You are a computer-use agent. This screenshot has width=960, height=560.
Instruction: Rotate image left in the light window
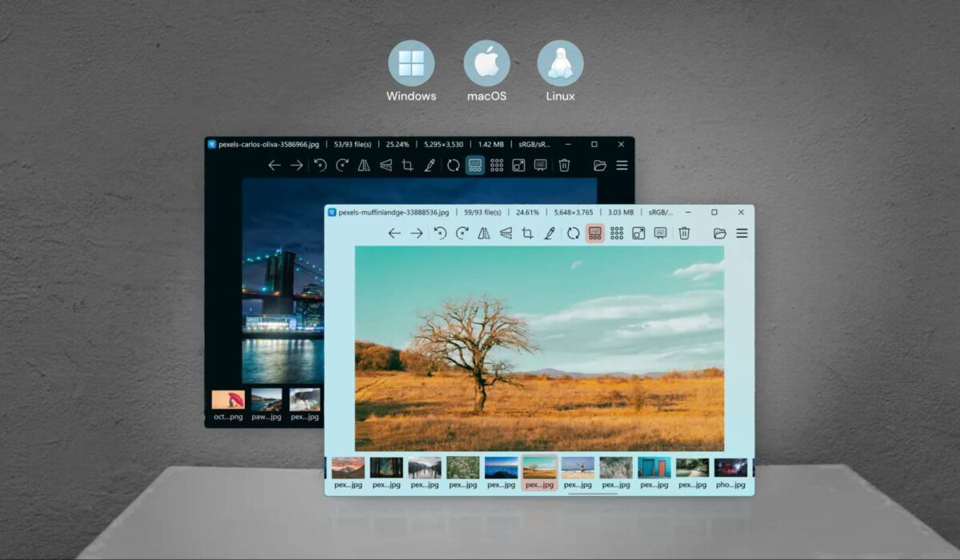click(x=440, y=233)
